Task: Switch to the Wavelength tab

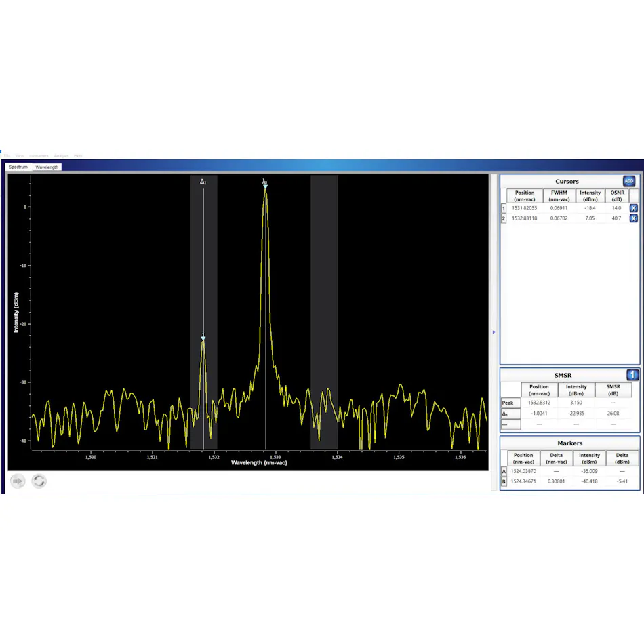Action: (47, 167)
